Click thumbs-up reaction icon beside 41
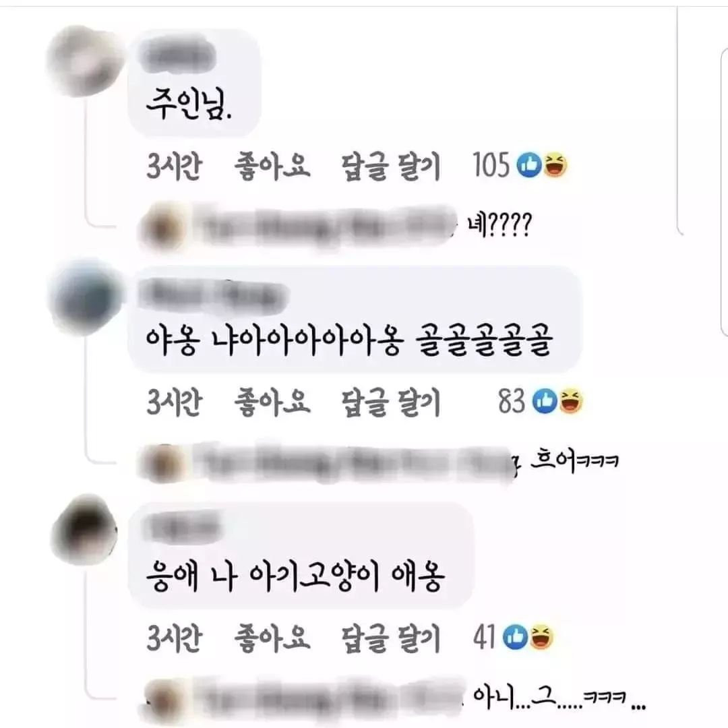The width and height of the screenshot is (728, 728). (x=516, y=637)
